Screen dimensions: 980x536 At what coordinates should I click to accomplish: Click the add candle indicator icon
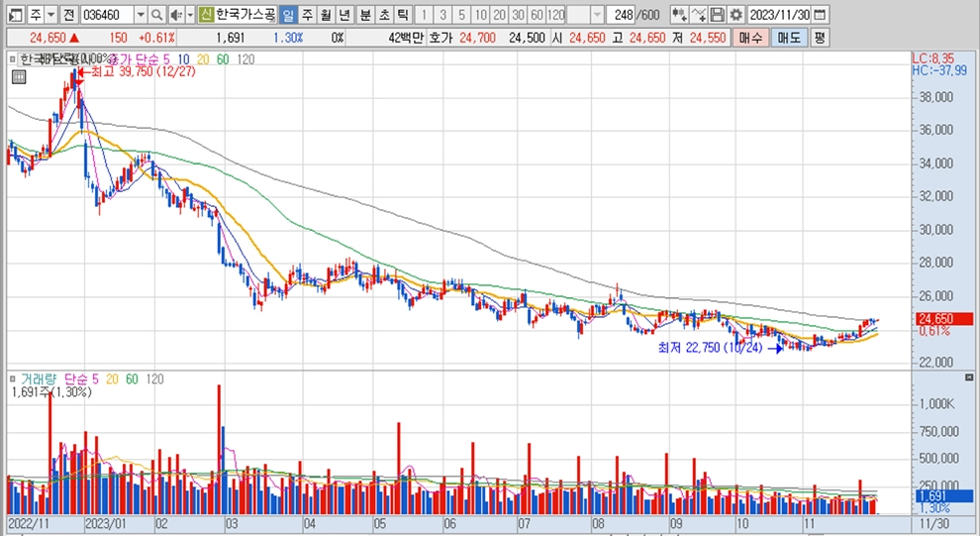679,15
